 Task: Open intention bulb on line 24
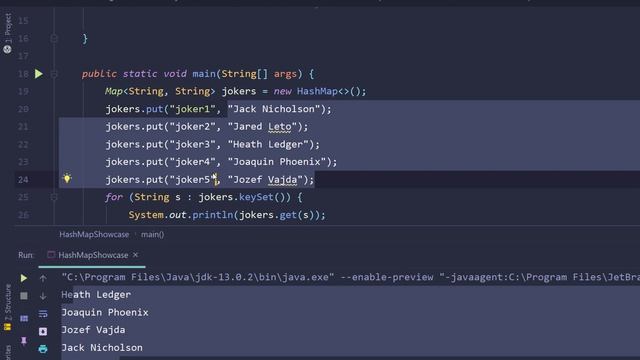67,178
